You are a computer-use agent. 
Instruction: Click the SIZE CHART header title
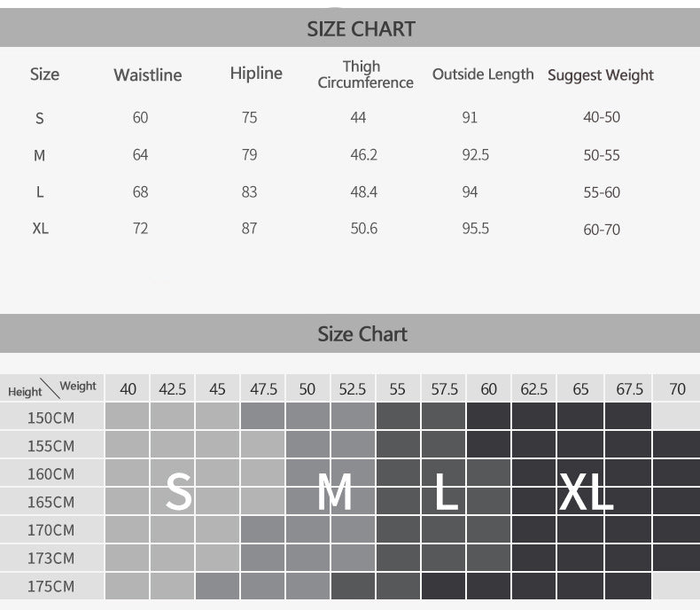(x=361, y=29)
